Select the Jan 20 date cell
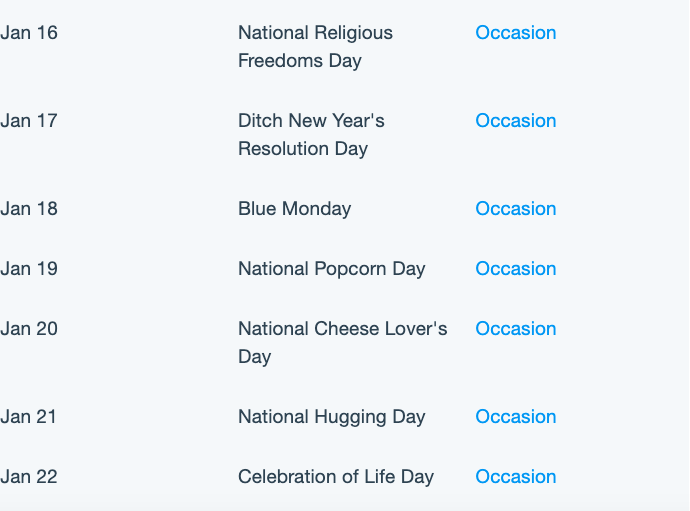Viewport: 690px width, 511px height. 29,328
